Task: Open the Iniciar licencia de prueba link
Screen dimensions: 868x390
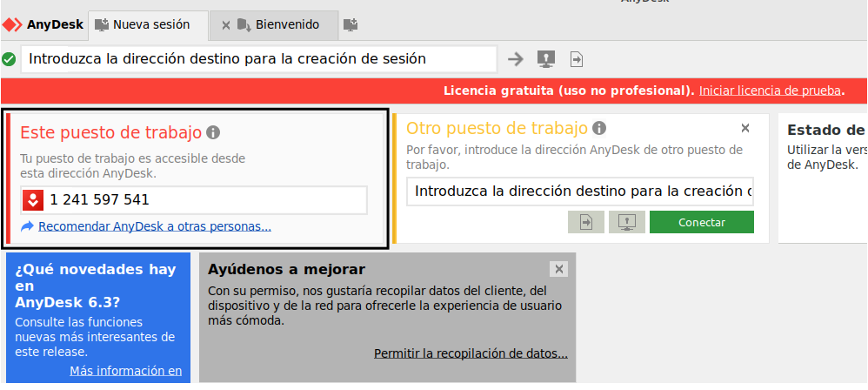Action: tap(770, 91)
